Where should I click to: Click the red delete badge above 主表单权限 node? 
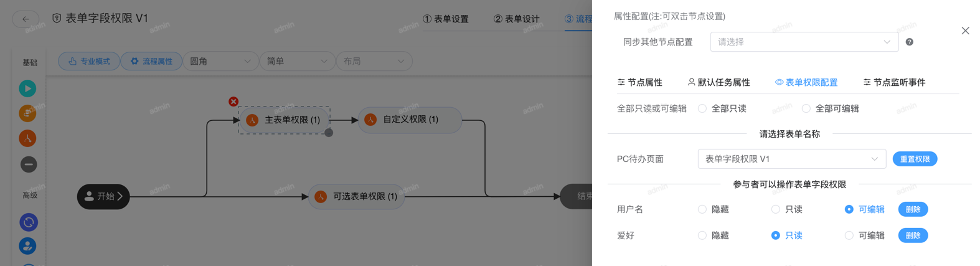pyautogui.click(x=233, y=102)
